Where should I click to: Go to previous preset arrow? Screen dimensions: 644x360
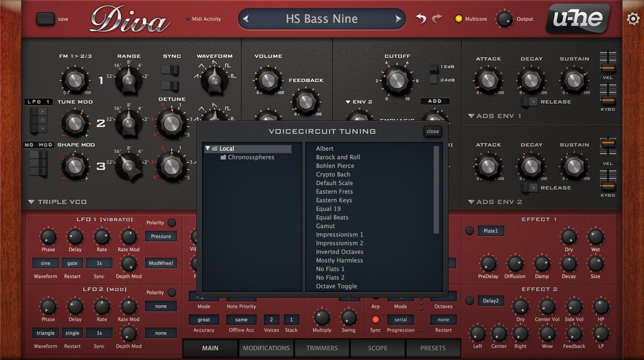coord(246,19)
